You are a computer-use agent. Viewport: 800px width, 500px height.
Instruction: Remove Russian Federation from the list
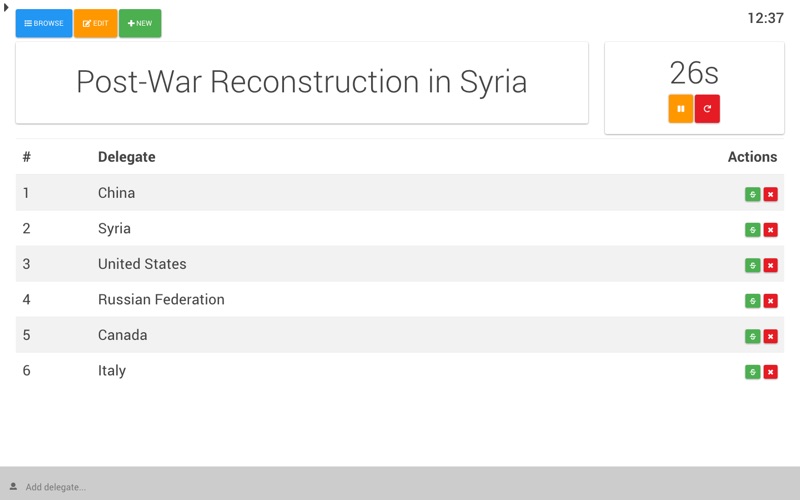pos(770,301)
